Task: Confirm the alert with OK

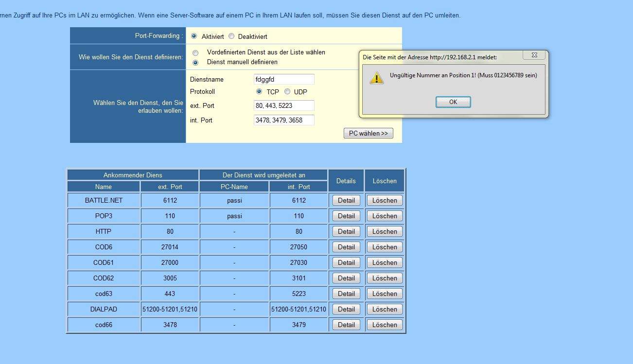Action: [453, 102]
